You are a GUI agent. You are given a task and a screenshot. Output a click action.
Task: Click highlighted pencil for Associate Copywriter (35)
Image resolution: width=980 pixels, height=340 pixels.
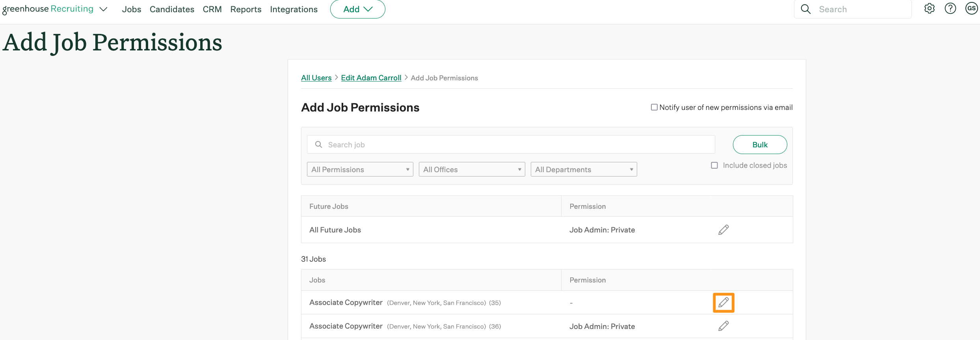coord(723,303)
